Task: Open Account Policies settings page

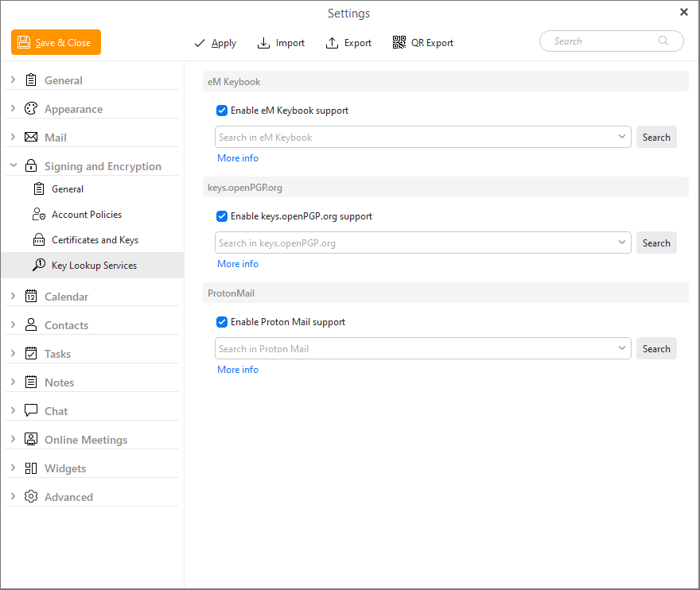Action: tap(87, 215)
